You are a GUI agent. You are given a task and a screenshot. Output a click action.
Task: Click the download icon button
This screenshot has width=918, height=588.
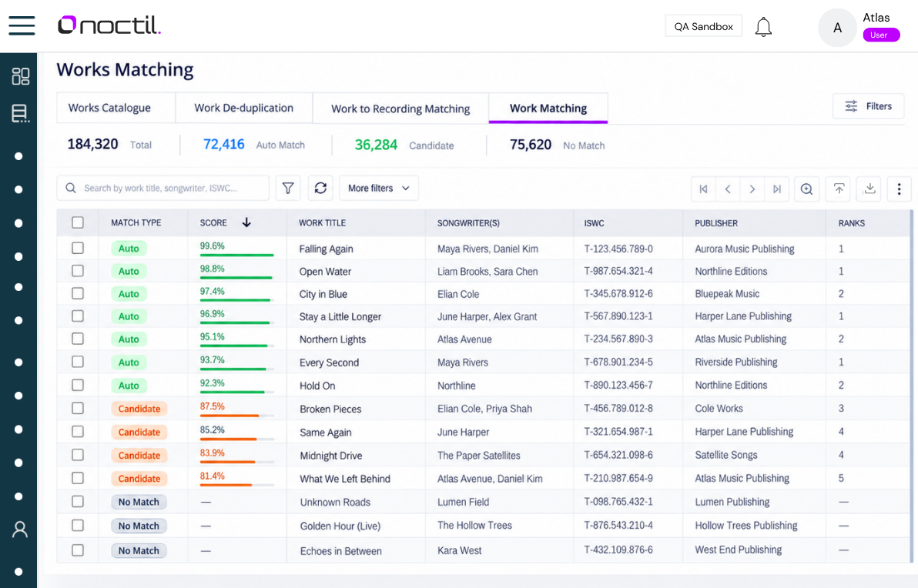(869, 189)
